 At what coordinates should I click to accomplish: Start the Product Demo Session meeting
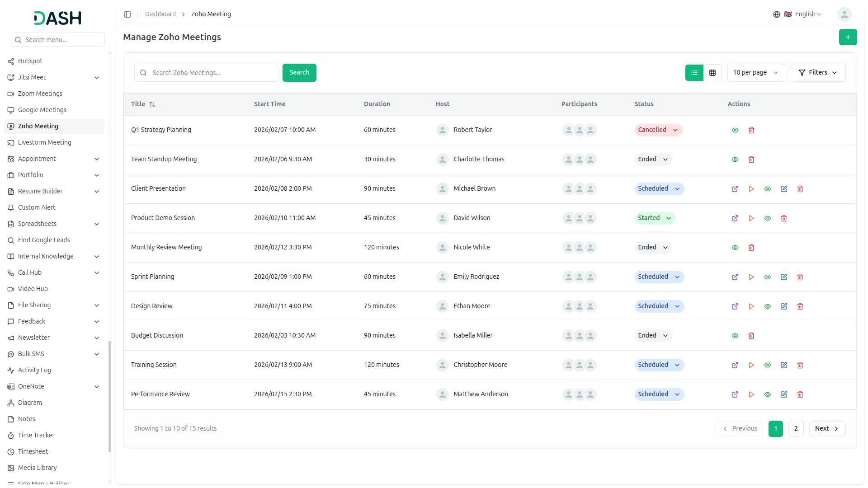click(x=751, y=218)
